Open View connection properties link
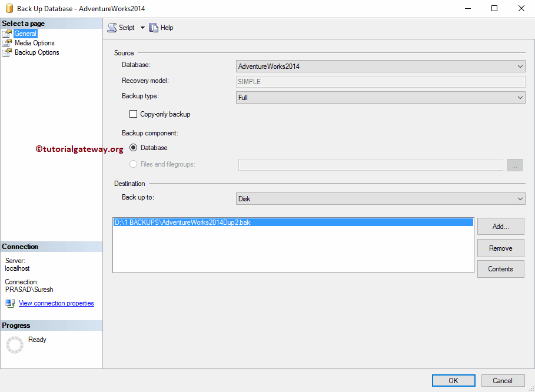Viewport: 535px width, 392px height. tap(57, 303)
